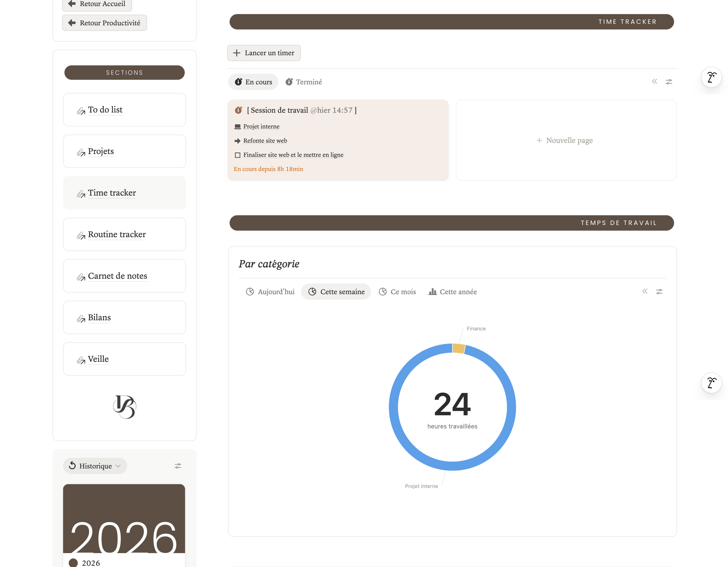This screenshot has width=728, height=567.
Task: Collapse Par catégorie toolbar with double chevron
Action: (645, 291)
